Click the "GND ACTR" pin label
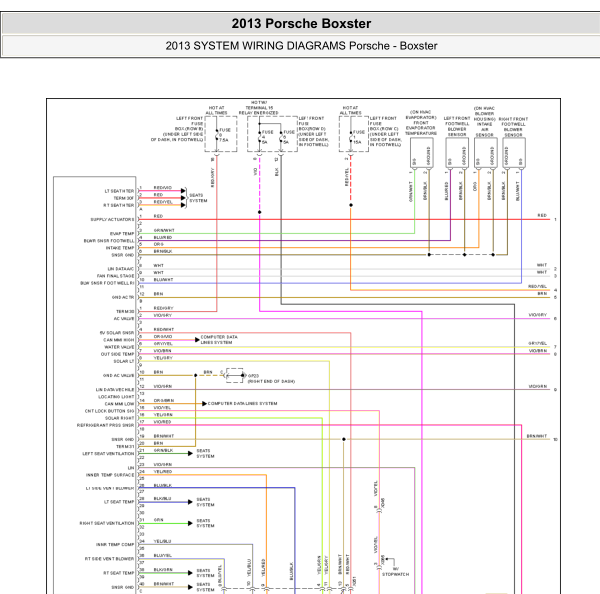 [x=123, y=297]
